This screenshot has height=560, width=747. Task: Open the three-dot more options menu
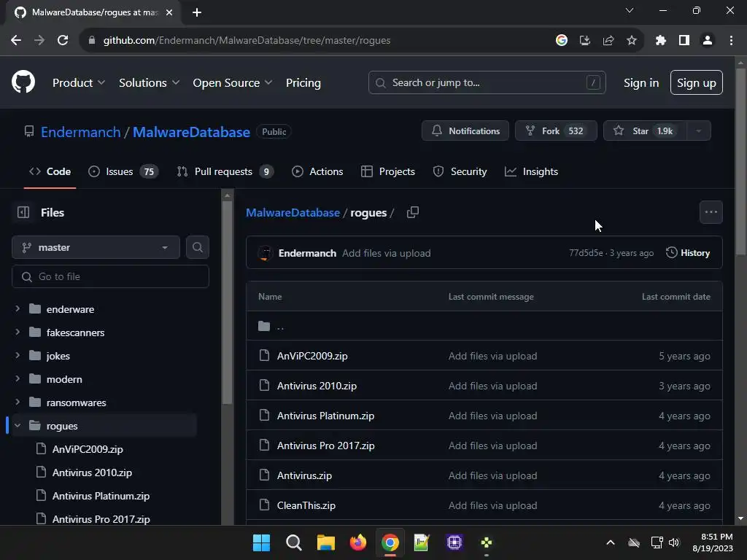[x=711, y=212]
